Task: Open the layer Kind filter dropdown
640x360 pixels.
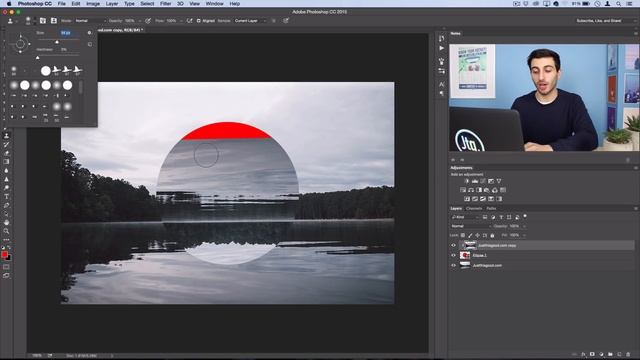Action: 464,217
